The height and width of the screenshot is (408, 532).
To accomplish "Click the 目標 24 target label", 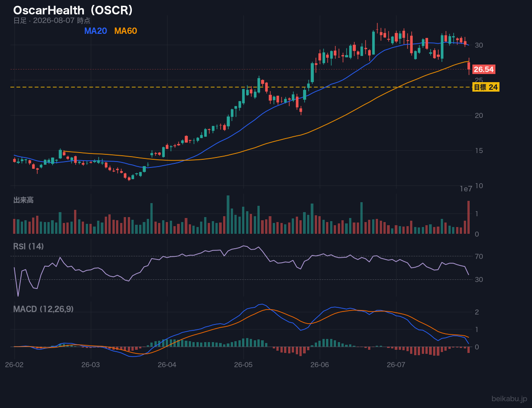I will point(485,87).
